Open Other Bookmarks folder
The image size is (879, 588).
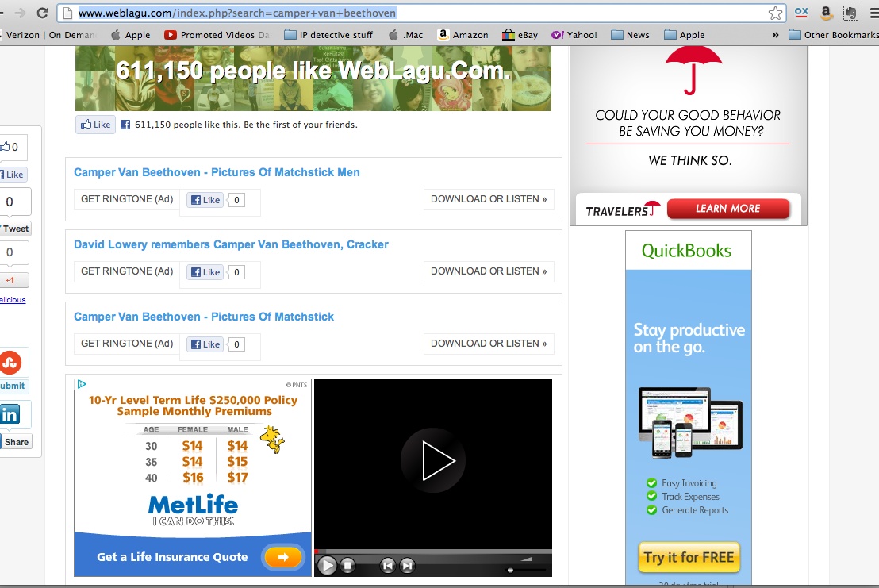tap(834, 35)
